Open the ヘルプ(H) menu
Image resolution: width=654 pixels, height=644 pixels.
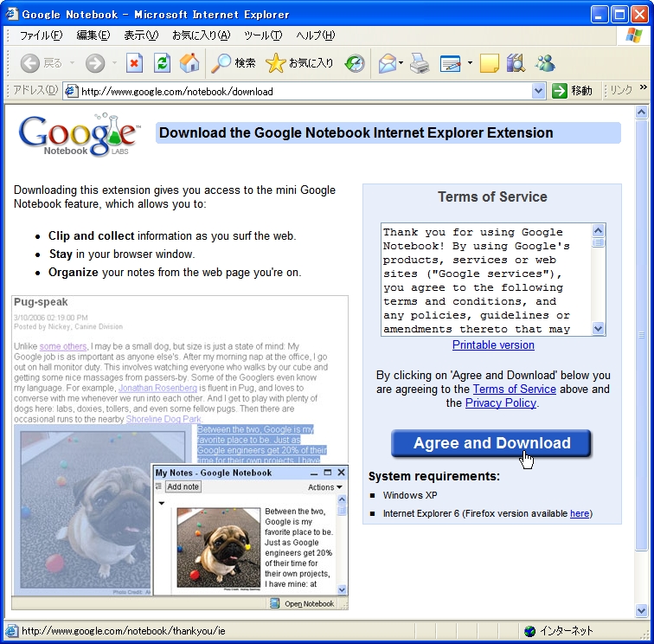coord(315,35)
